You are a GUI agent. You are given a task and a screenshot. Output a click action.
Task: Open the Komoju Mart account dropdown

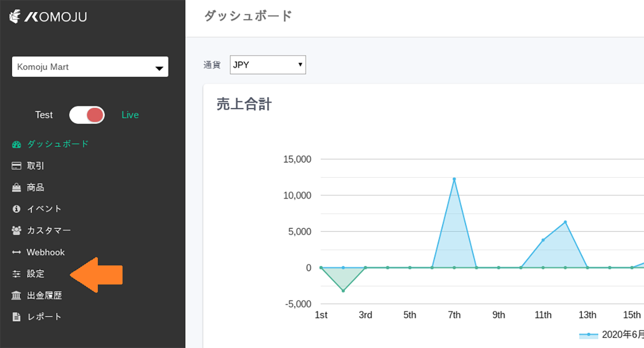(90, 67)
